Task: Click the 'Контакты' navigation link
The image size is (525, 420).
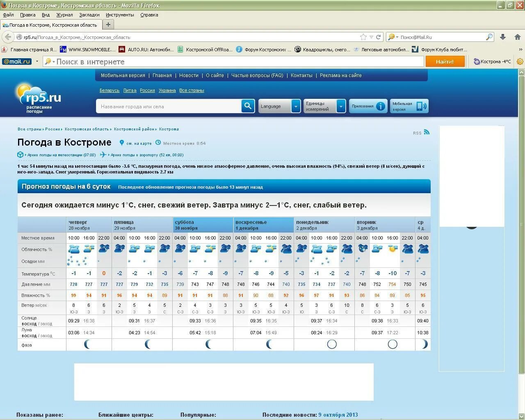Action: [301, 75]
